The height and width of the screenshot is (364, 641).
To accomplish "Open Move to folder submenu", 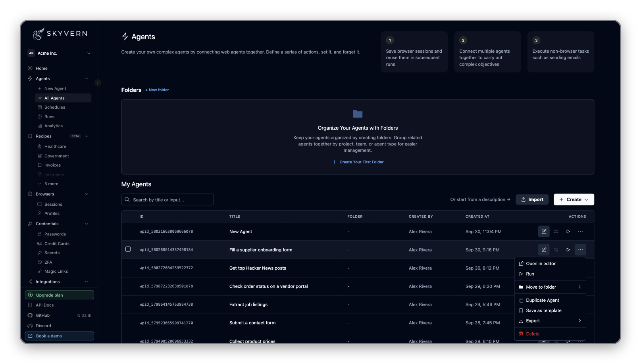I will [x=550, y=287].
